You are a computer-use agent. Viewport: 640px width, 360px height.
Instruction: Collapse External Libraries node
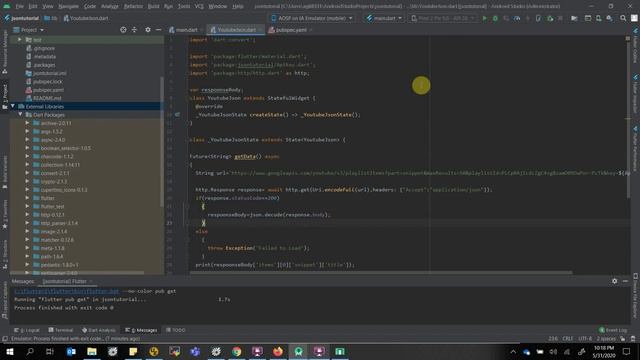click(x=13, y=106)
